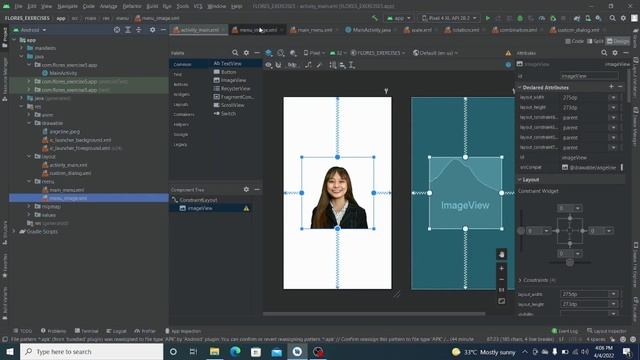Run the app with the green play button
This screenshot has height=360, width=640.
pos(487,18)
